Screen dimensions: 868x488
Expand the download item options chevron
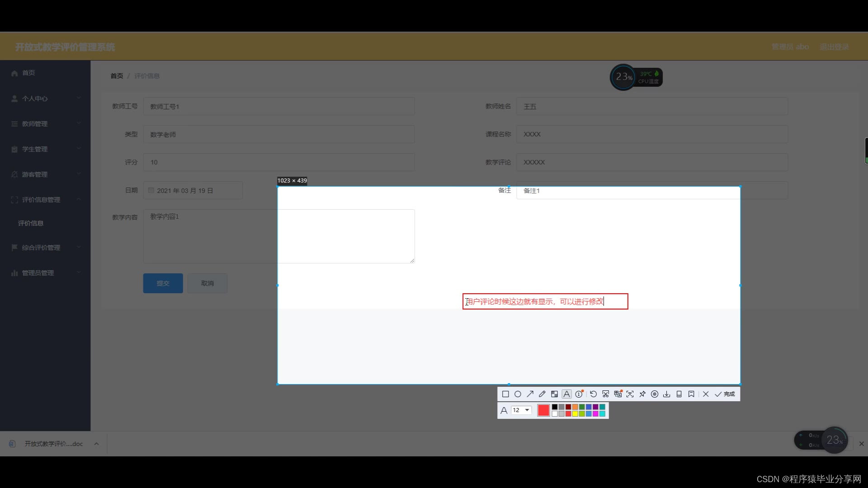pyautogui.click(x=96, y=444)
